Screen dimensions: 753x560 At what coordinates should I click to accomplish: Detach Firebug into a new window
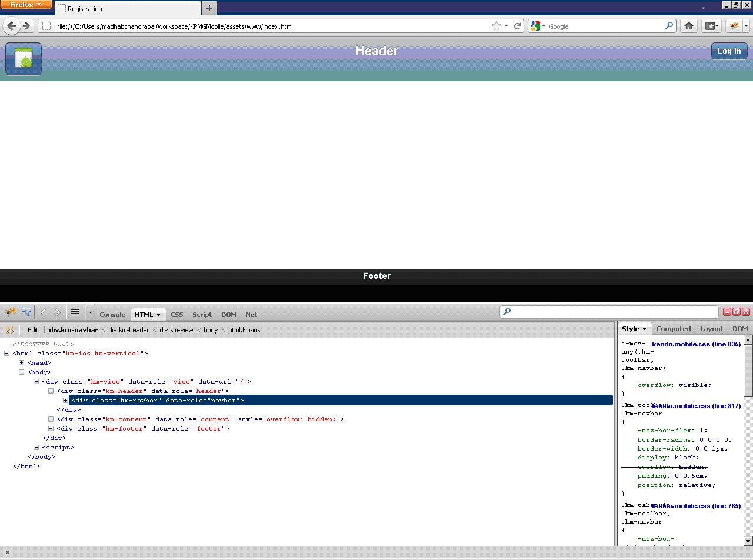point(737,312)
